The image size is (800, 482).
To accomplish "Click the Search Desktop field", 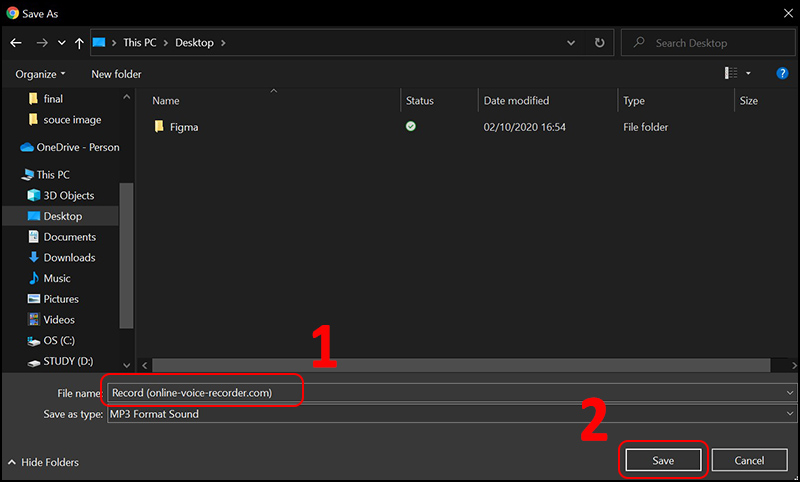I will [x=708, y=43].
